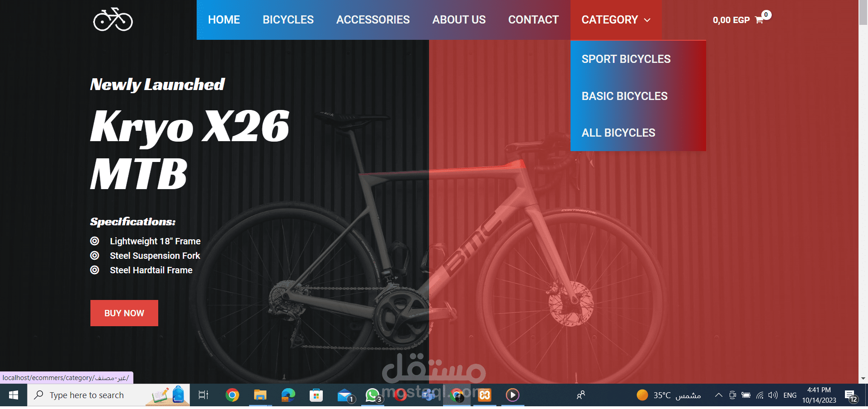
Task: Open the BICYCLES menu item
Action: (x=288, y=20)
